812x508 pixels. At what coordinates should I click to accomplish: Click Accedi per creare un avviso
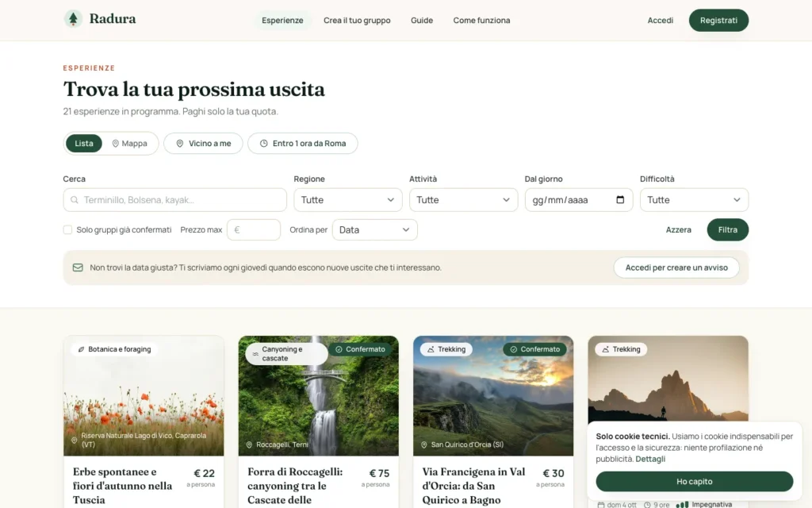tap(676, 267)
